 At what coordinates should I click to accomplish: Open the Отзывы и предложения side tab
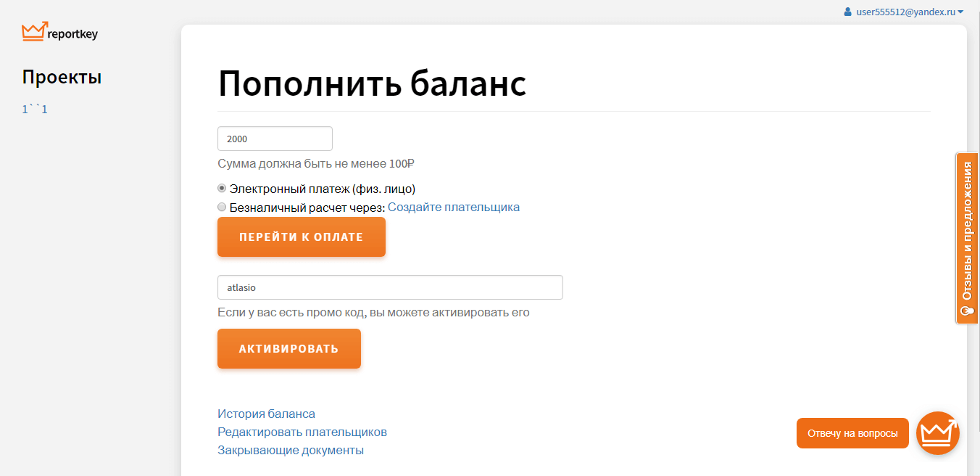point(966,231)
